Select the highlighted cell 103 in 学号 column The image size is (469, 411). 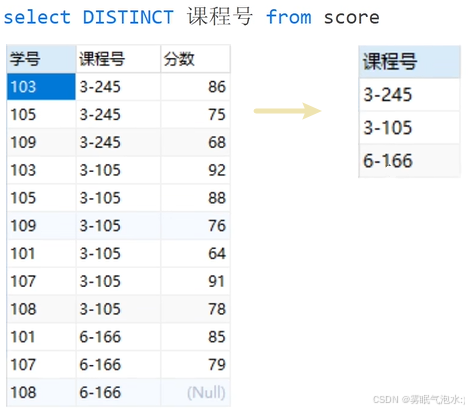coord(41,87)
